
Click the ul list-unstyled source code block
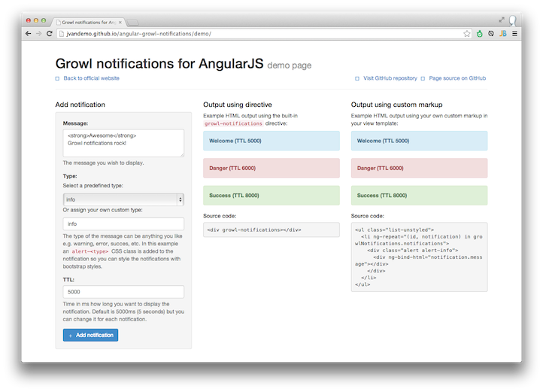point(419,257)
